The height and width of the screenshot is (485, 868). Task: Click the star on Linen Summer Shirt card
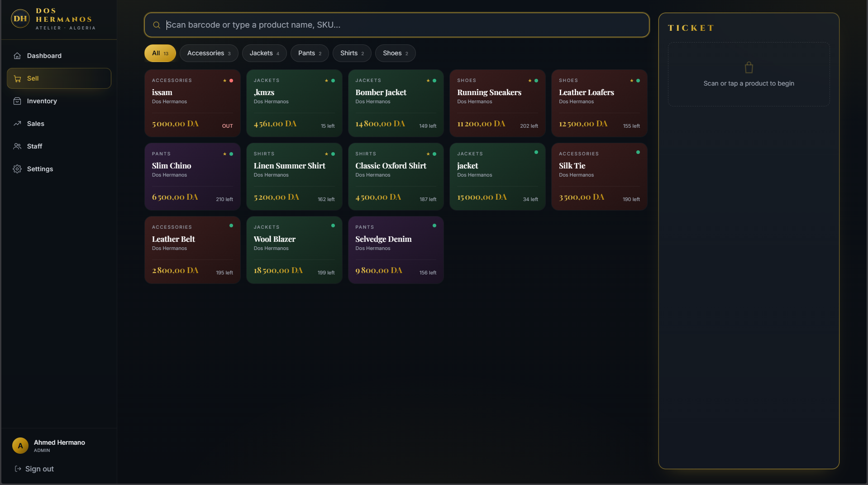click(326, 154)
